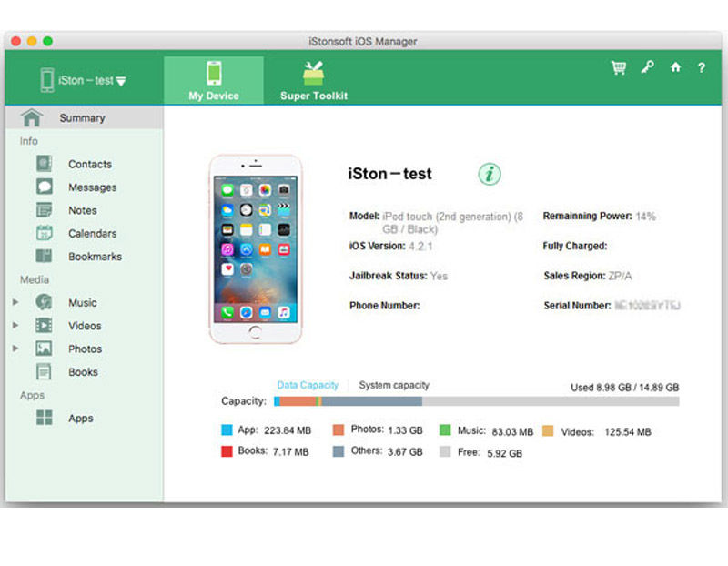Click the 'iOS Version: 4.2.1' text

[390, 246]
